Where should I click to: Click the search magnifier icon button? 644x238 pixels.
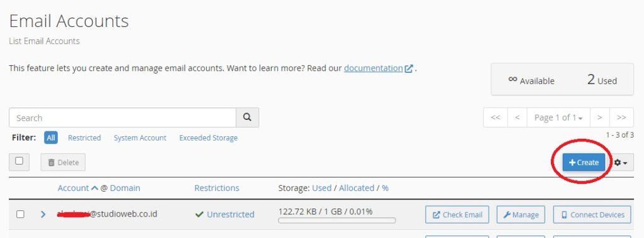click(247, 117)
